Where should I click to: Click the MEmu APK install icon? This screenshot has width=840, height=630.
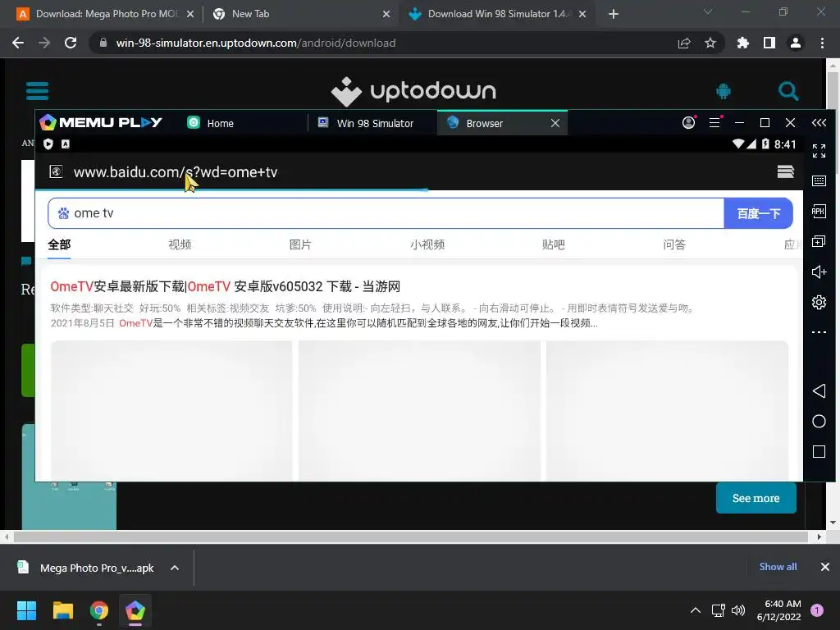[819, 211]
